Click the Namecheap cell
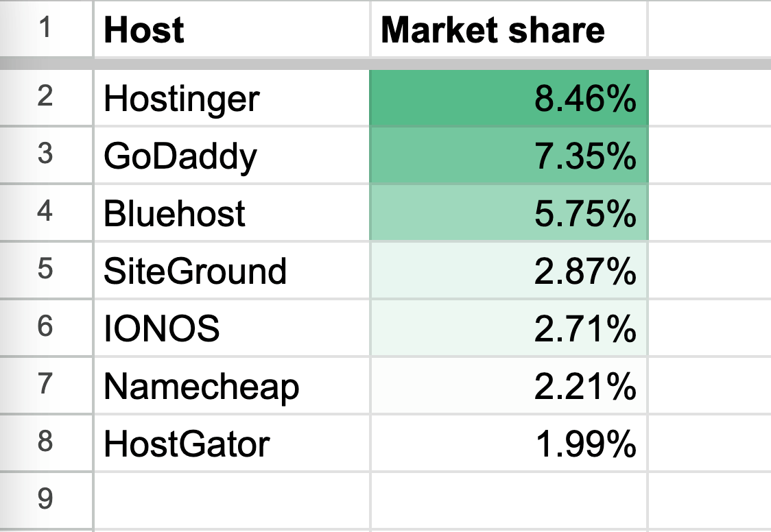This screenshot has height=532, width=771. coord(231,385)
